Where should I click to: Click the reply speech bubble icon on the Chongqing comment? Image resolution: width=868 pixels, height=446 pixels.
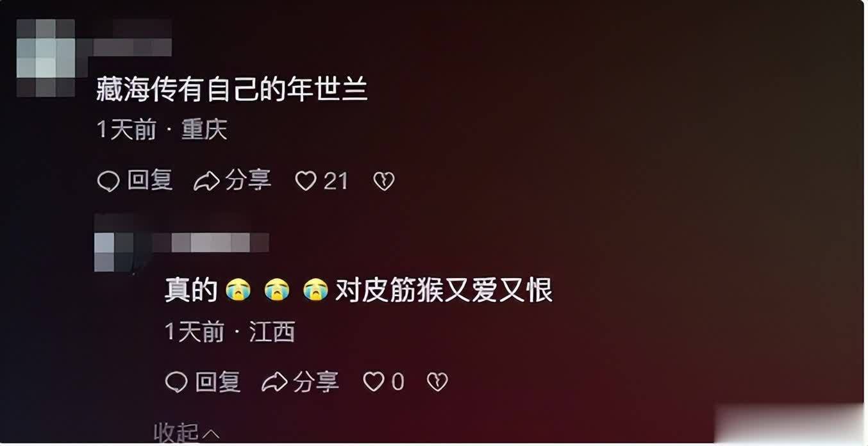[108, 181]
